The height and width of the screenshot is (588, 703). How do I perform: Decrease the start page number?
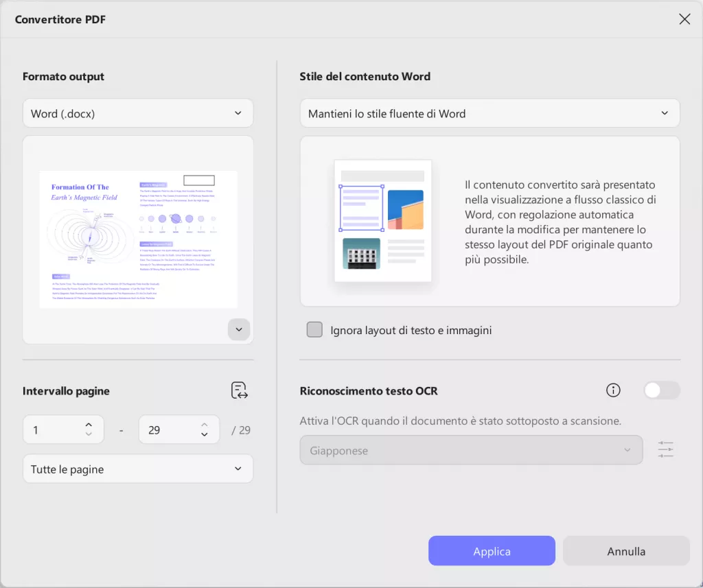pyautogui.click(x=89, y=434)
